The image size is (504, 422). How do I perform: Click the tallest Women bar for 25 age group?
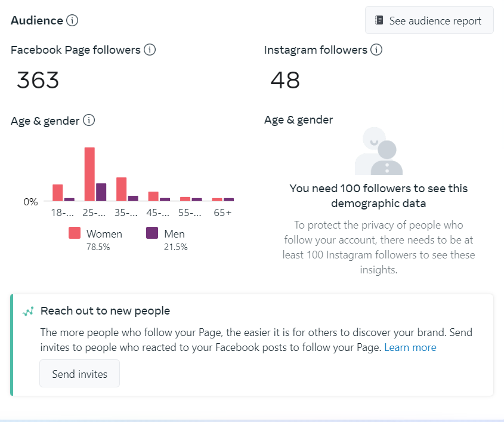click(x=89, y=174)
